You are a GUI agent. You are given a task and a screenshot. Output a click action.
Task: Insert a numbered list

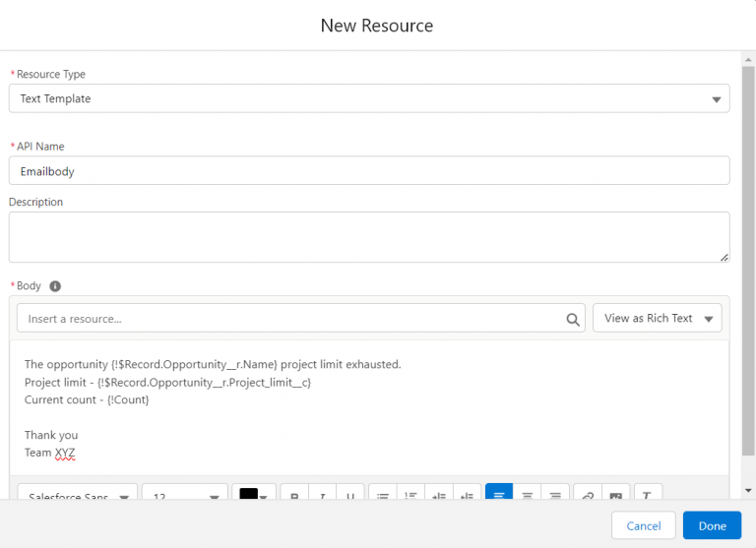411,495
